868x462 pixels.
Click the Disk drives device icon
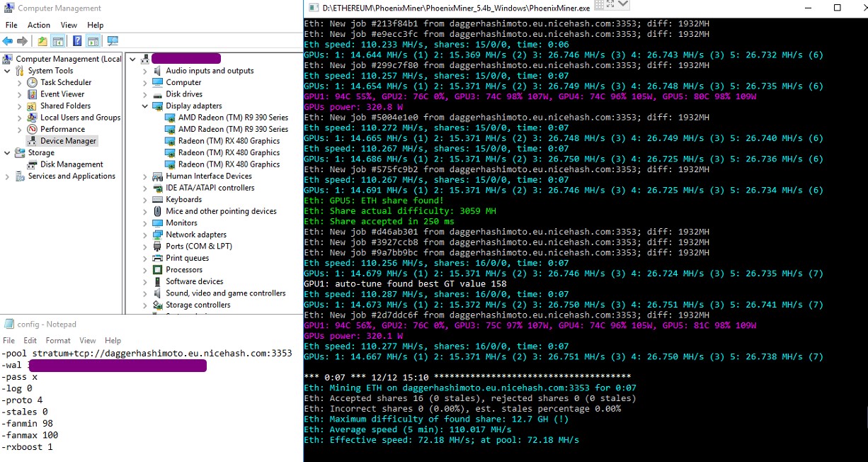pos(158,94)
